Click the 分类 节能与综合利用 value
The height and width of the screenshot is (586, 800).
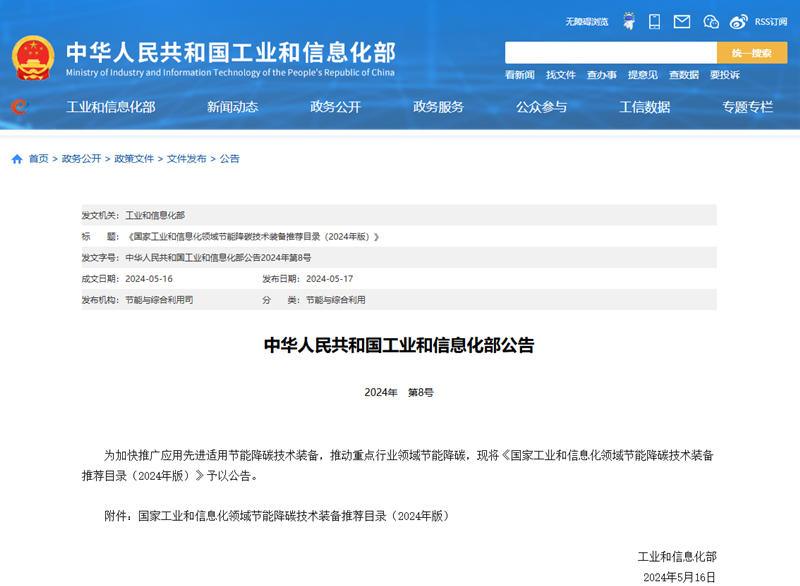point(336,300)
